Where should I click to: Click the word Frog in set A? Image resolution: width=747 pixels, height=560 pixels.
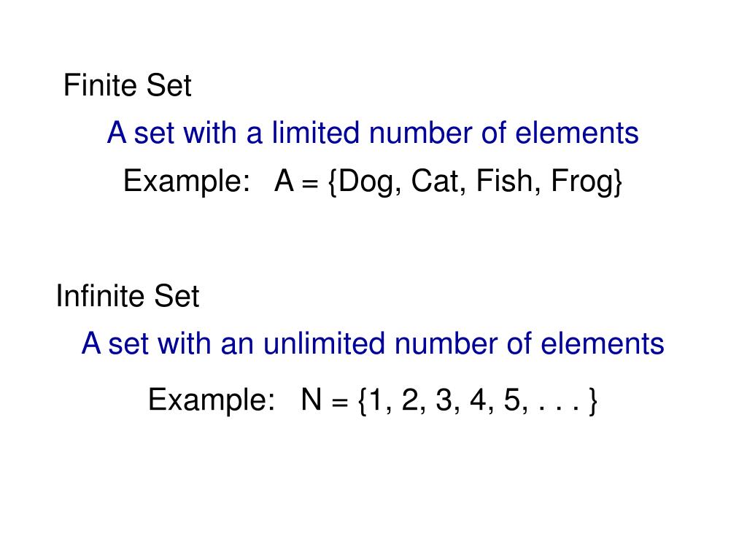581,182
